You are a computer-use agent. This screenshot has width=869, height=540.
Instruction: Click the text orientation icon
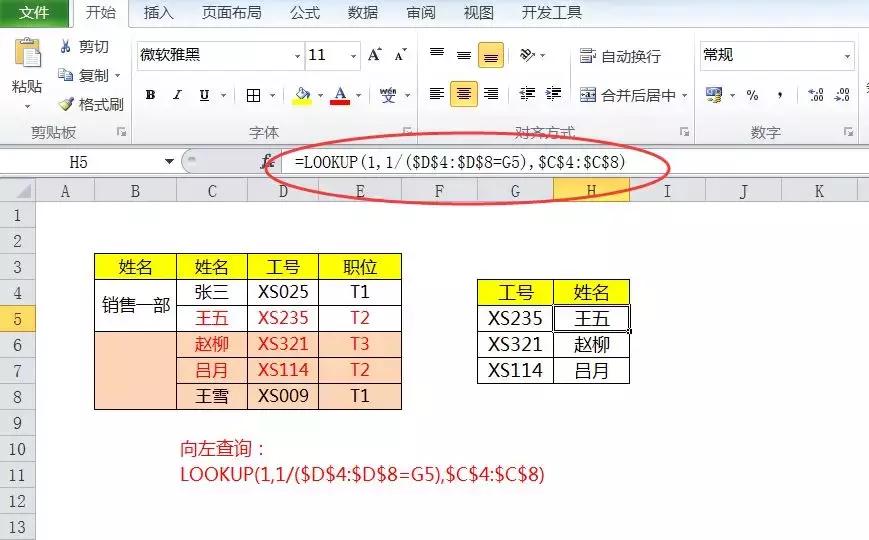(x=527, y=54)
